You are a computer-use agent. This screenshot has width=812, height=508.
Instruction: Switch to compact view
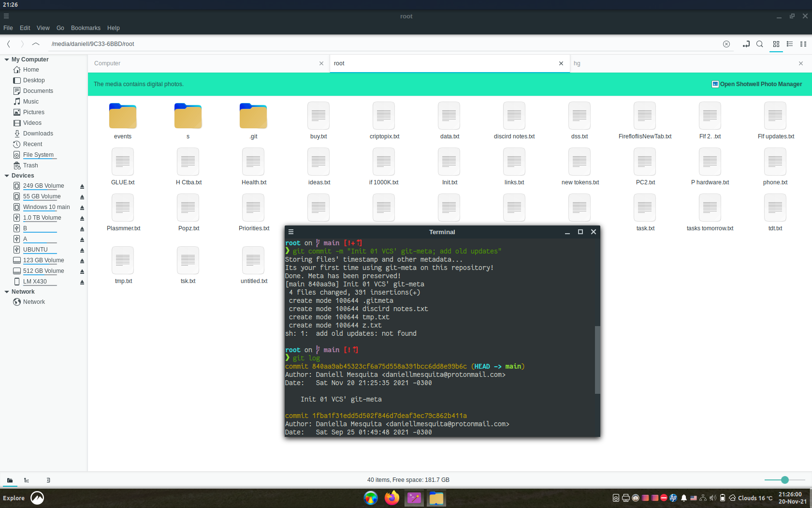[803, 44]
